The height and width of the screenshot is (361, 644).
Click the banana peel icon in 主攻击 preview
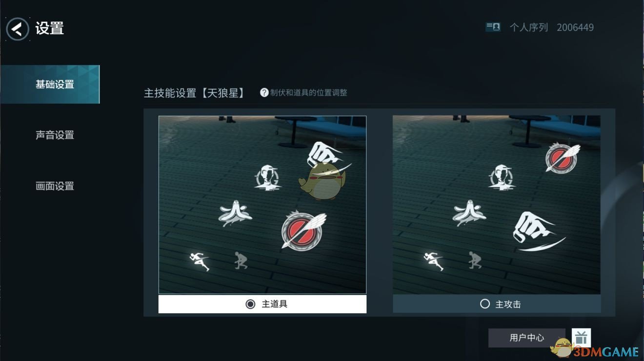pyautogui.click(x=469, y=213)
